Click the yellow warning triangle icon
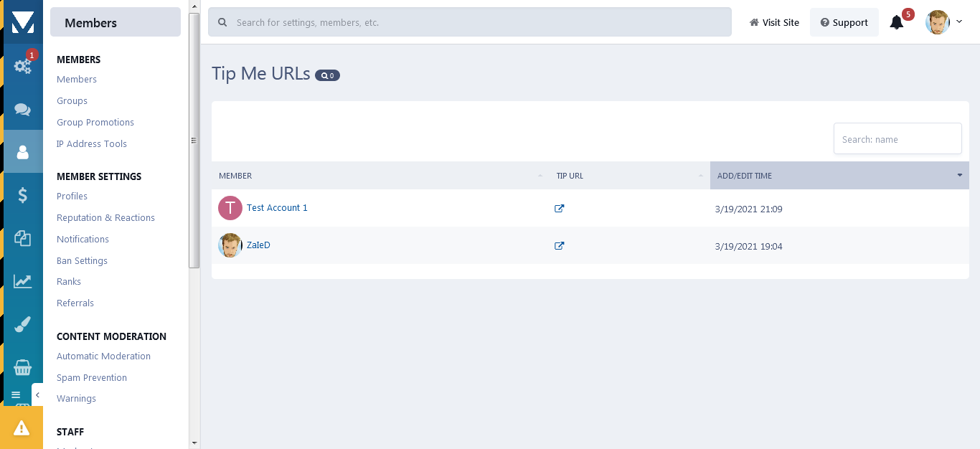This screenshot has width=980, height=449. click(x=22, y=427)
